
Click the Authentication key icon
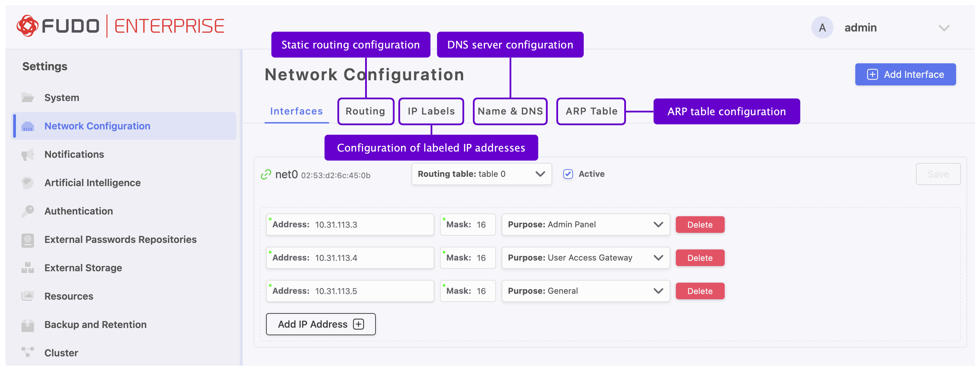pyautogui.click(x=27, y=211)
